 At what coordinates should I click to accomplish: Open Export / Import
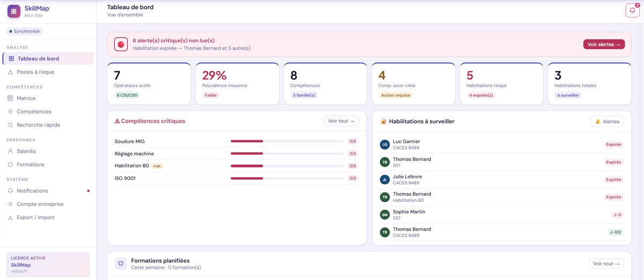(48, 218)
